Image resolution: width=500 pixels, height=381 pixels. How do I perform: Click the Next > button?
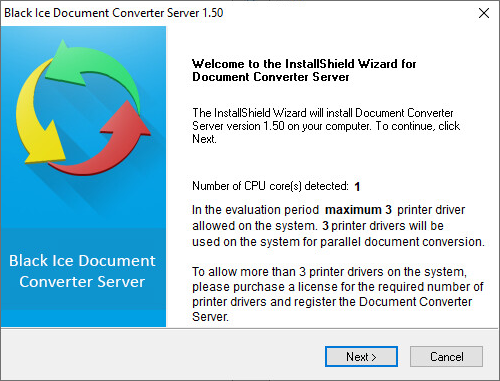point(361,357)
